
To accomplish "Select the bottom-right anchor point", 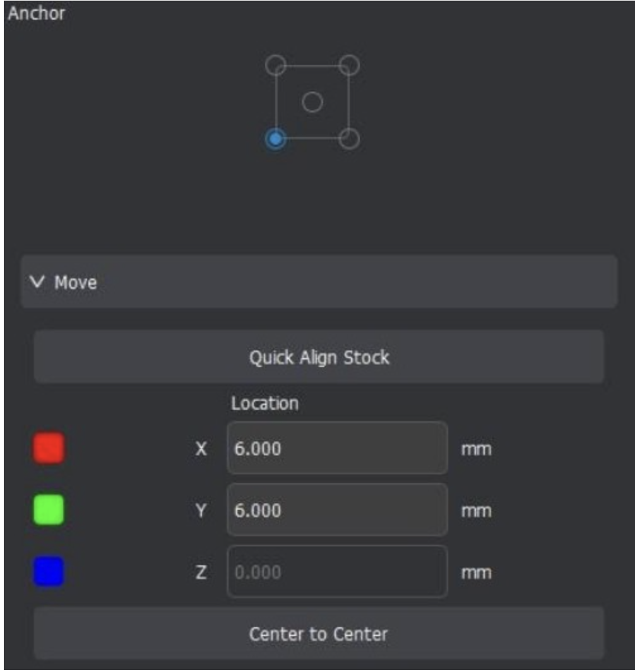I will click(350, 139).
